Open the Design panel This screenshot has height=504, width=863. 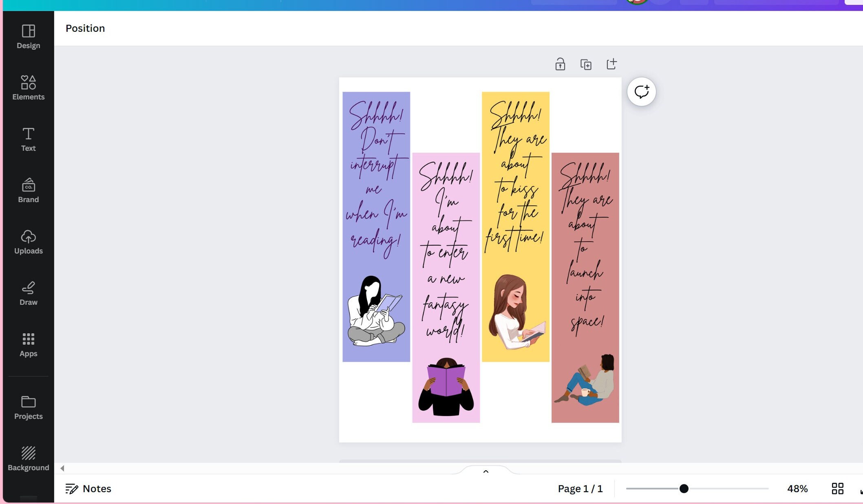pos(28,37)
